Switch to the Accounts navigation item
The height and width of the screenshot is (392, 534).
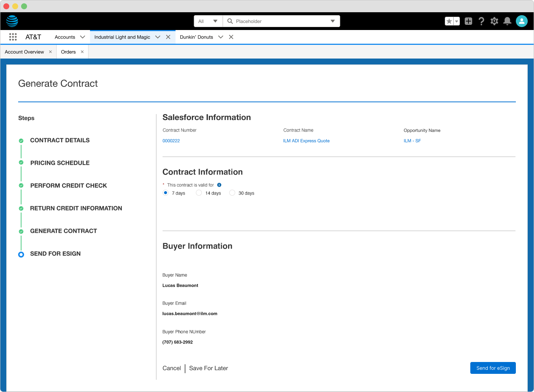[65, 37]
